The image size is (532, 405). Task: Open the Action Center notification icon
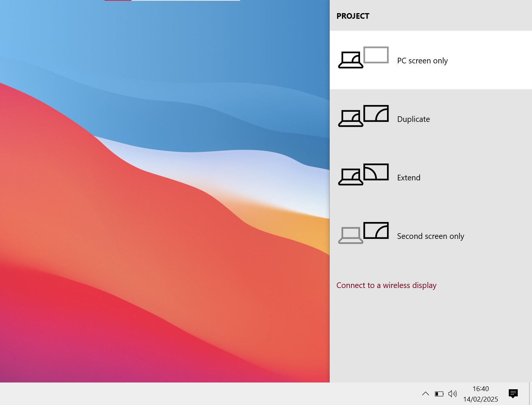[513, 394]
